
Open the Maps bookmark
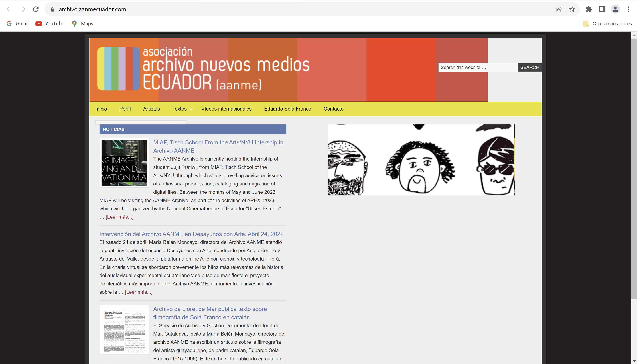click(x=82, y=24)
